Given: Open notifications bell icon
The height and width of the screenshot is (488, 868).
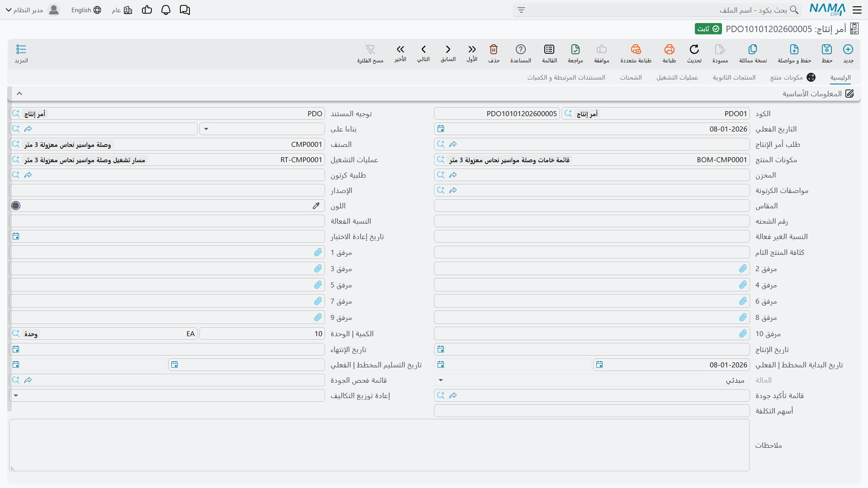Looking at the screenshot, I should (166, 10).
